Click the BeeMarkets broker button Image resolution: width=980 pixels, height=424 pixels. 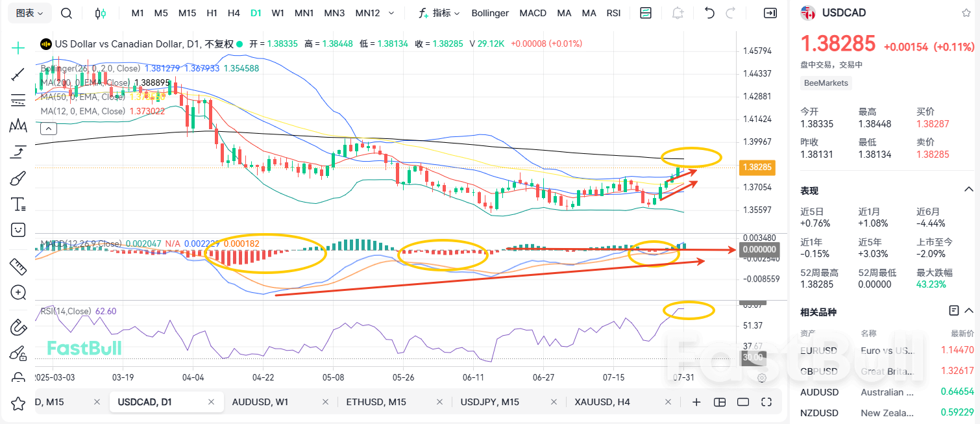point(826,82)
